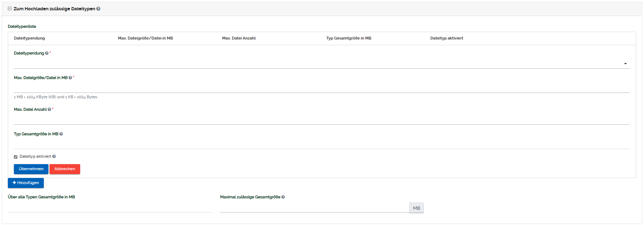Click help icon beside Max. Dateigröße/Datei label

(70, 78)
